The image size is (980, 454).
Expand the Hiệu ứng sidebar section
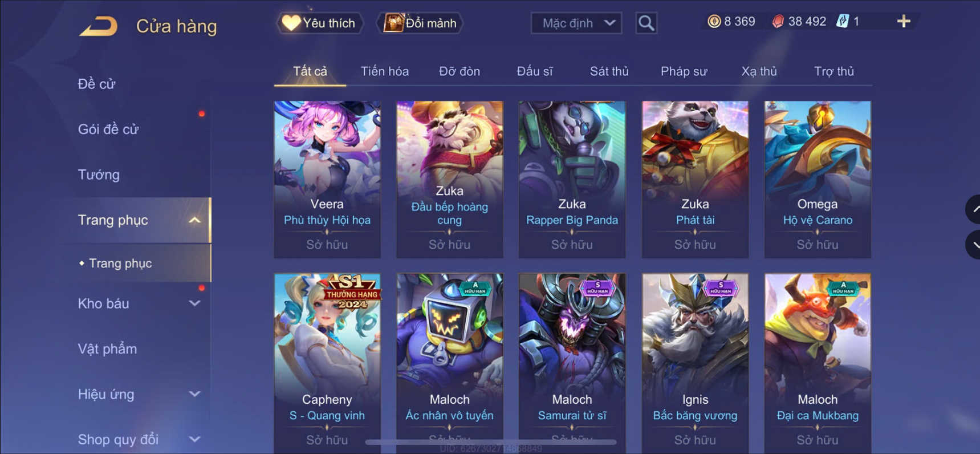(x=195, y=394)
